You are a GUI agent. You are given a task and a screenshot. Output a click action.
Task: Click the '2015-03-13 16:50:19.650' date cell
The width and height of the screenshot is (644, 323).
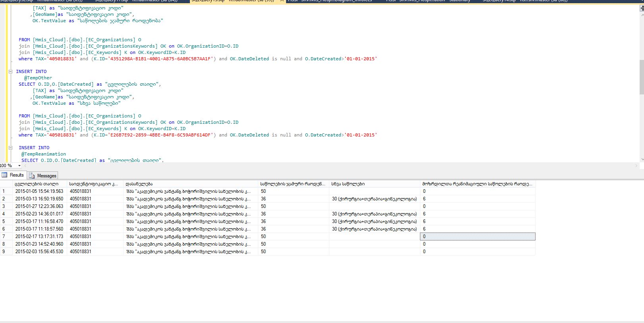[x=39, y=199]
